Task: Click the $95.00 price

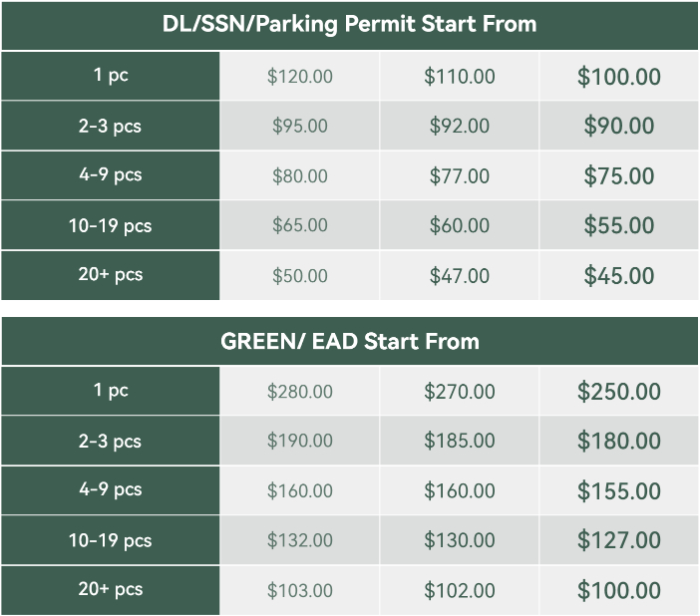Action: point(300,126)
